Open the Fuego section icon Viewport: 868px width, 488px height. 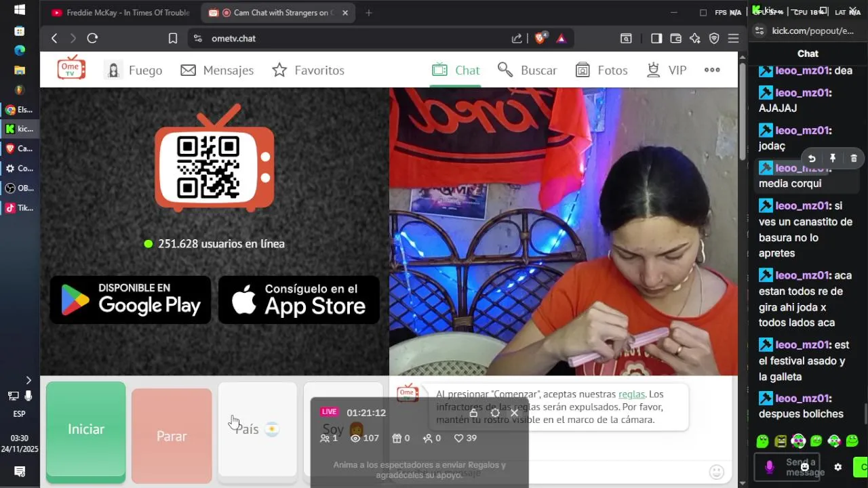[x=113, y=70]
